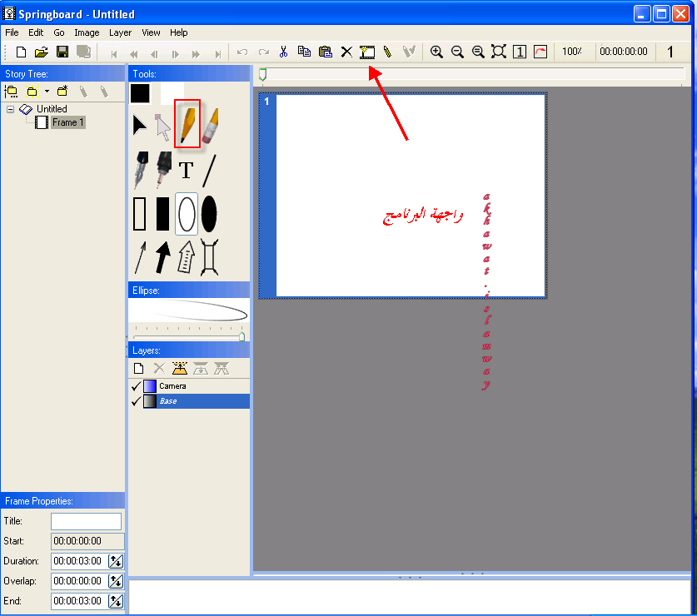Select the thin ink pen tool
This screenshot has width=697, height=616.
click(x=141, y=170)
